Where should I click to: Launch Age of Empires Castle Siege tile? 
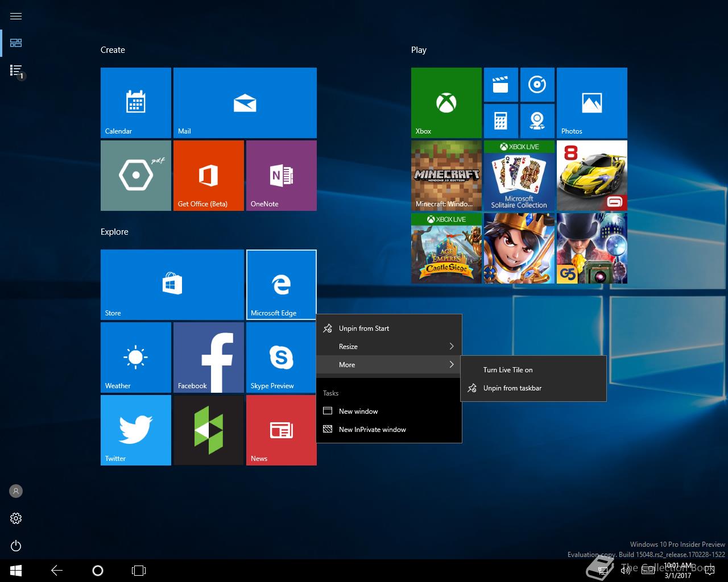(446, 248)
